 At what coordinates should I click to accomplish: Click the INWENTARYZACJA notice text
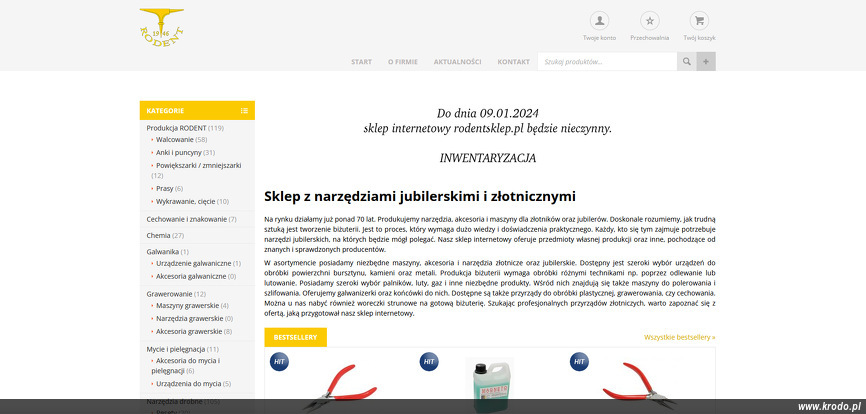(x=488, y=158)
